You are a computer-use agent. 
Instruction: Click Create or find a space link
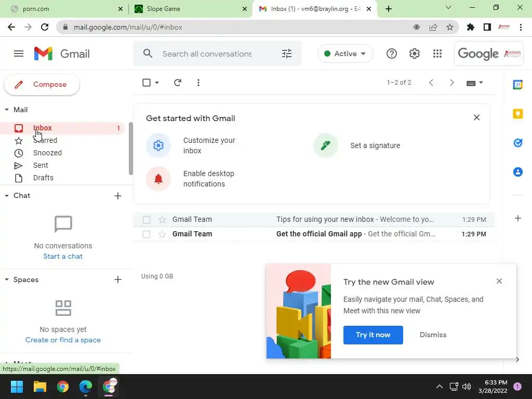pos(63,340)
